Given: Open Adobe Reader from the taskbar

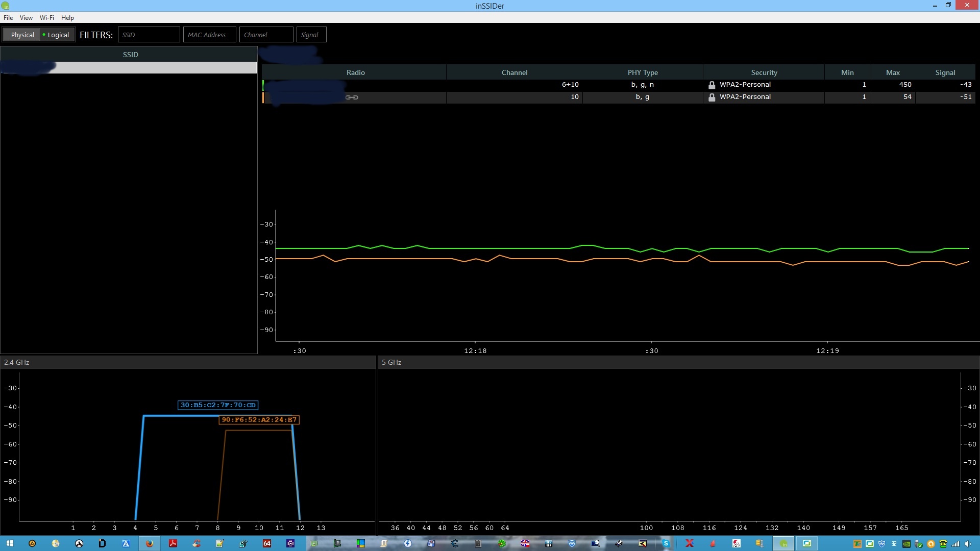Looking at the screenshot, I should pos(173,543).
